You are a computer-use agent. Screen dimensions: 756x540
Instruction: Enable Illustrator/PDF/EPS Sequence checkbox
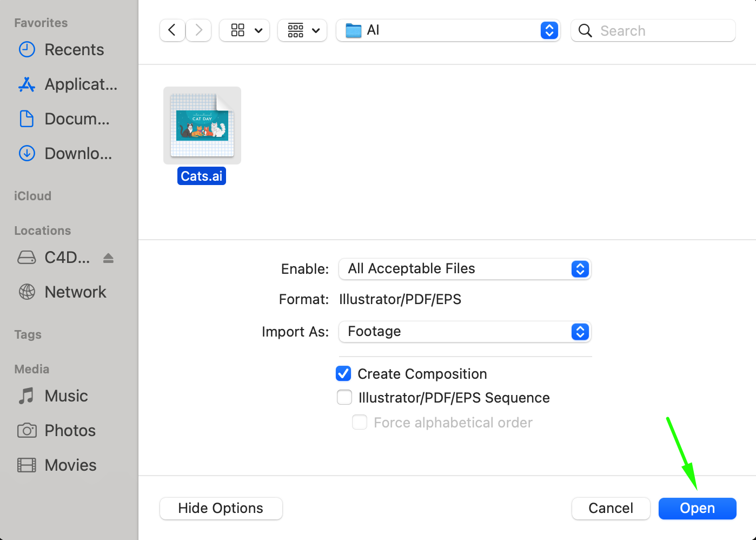coord(344,398)
